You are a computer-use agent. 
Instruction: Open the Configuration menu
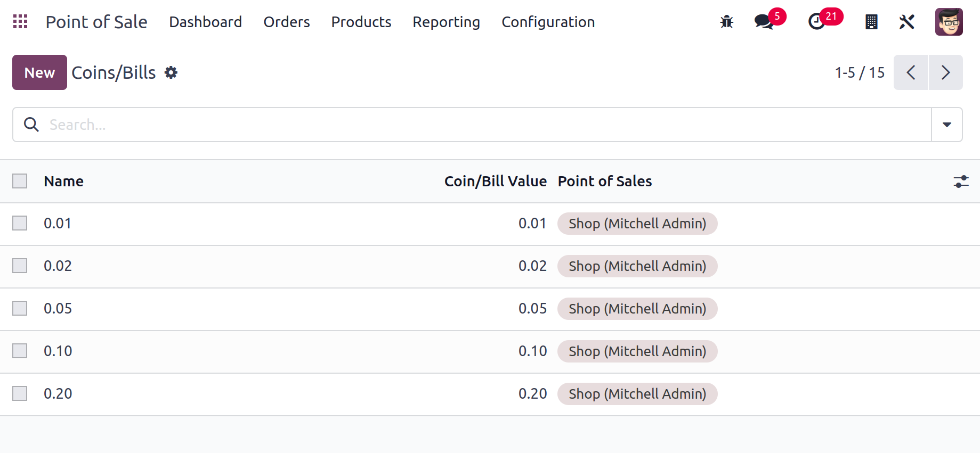tap(548, 22)
